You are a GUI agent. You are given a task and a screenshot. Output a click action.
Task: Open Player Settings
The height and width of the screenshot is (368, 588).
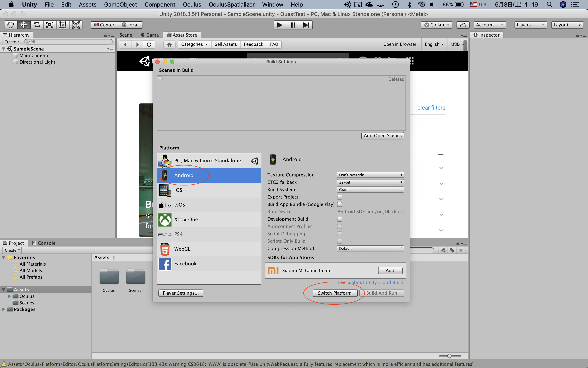pyautogui.click(x=181, y=293)
